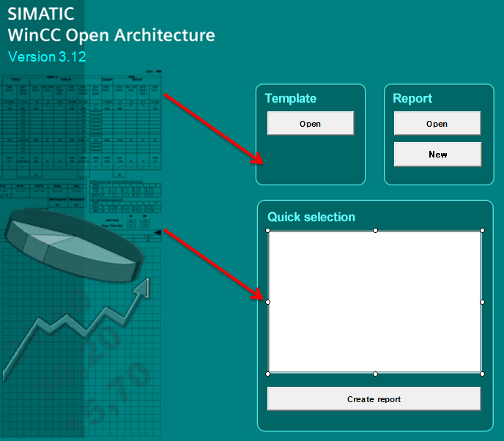Select the Quick selection list box
The width and height of the screenshot is (504, 441).
click(375, 302)
